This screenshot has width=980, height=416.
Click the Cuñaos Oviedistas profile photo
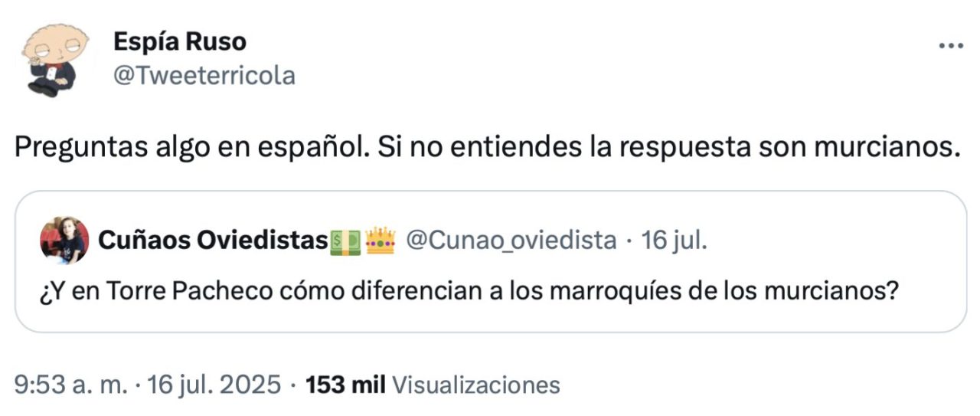coord(64,241)
